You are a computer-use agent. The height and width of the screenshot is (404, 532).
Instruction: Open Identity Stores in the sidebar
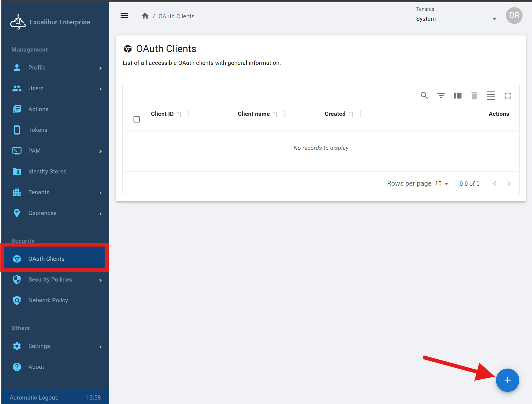(47, 172)
